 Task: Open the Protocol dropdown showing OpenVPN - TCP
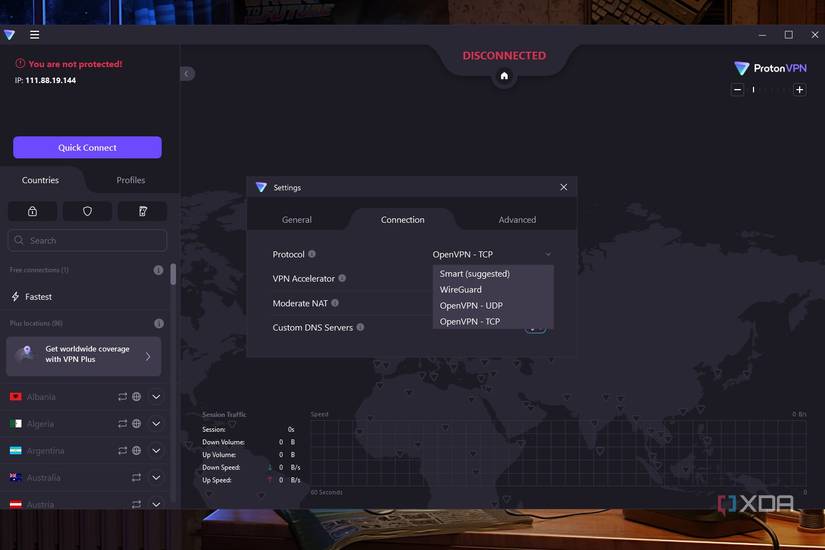492,254
